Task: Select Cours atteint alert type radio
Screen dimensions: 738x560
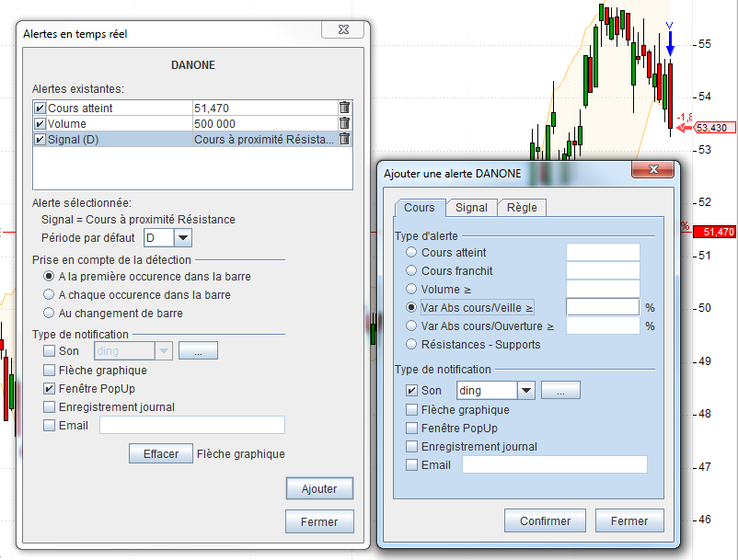Action: [x=411, y=252]
